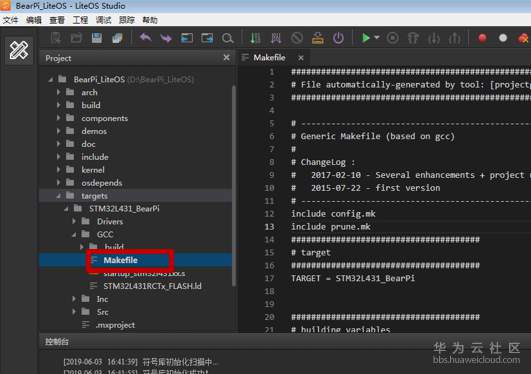This screenshot has width=531, height=374.
Task: Close the Makefile editor tab
Action: [x=301, y=58]
